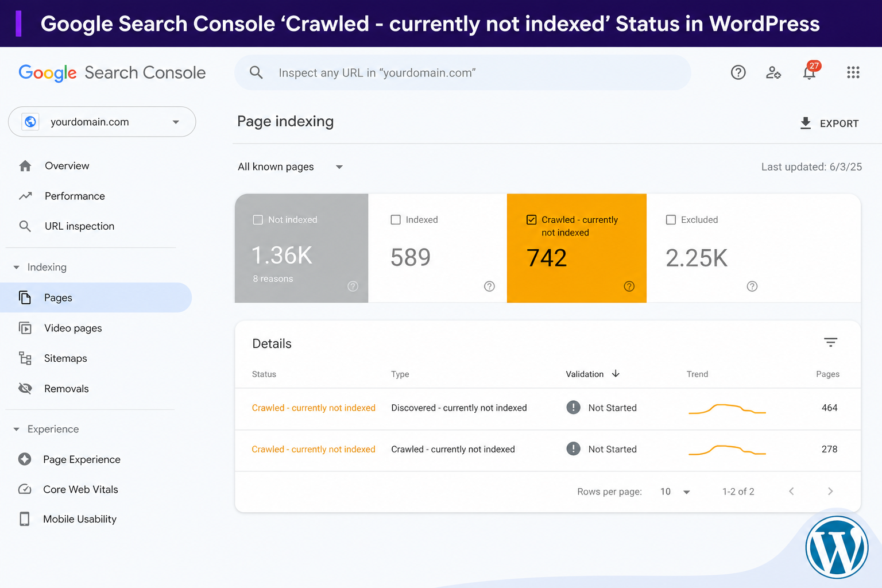Click the exclamation icon in the Discovered row
The width and height of the screenshot is (882, 588).
click(x=573, y=407)
